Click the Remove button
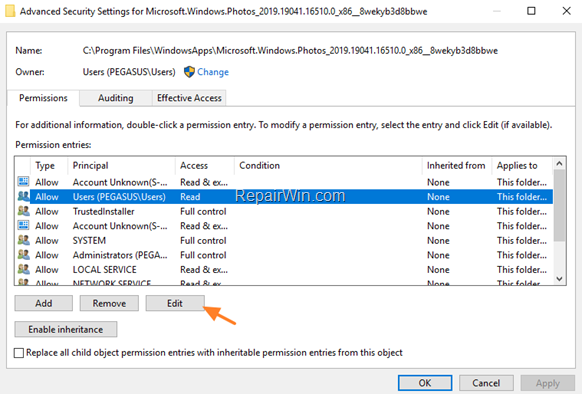Image resolution: width=582 pixels, height=394 pixels. click(109, 303)
